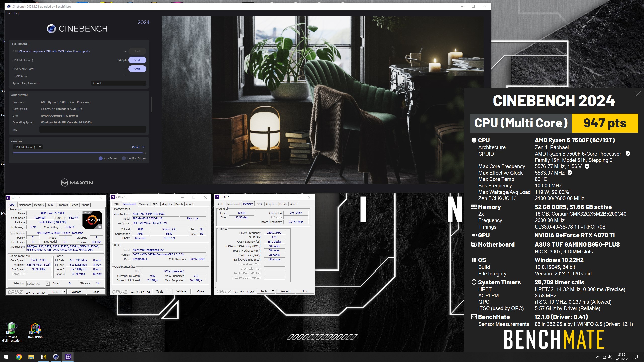
Task: Switch to Mainboard tab in first CPU-Z window
Action: point(25,205)
